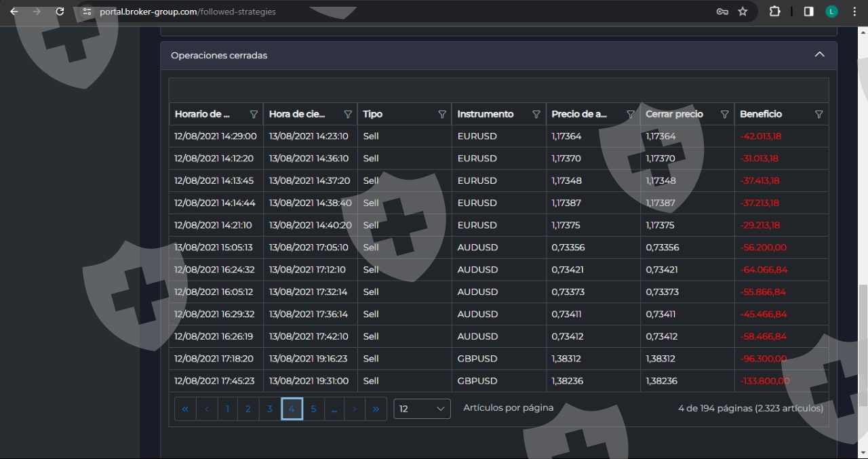The width and height of the screenshot is (868, 459).
Task: Go to page 1 of results
Action: (227, 409)
